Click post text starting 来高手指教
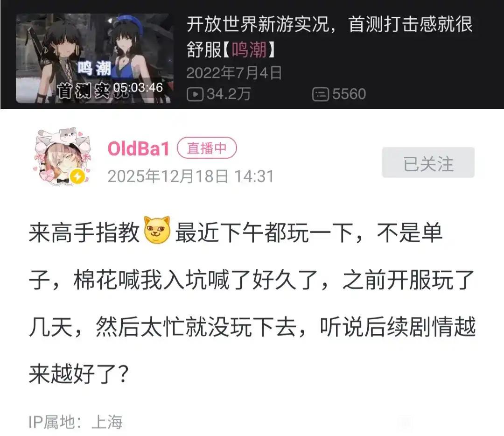Screen dimensions: 504x436 click(x=252, y=303)
